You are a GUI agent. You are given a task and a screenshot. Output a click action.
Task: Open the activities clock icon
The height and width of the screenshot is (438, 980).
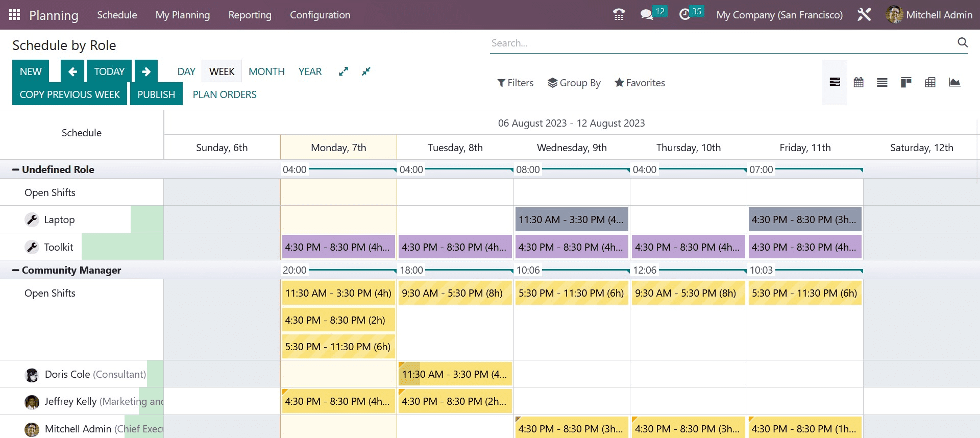(684, 15)
